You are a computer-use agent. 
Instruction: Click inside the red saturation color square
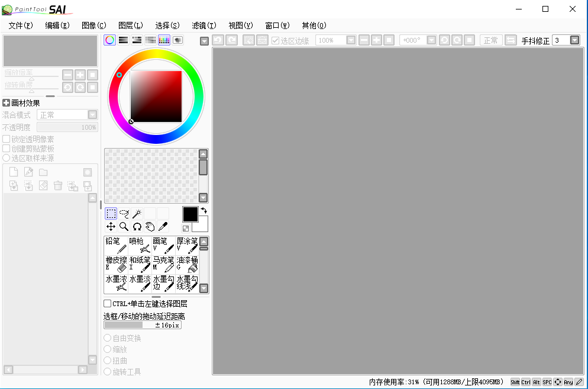click(x=156, y=97)
